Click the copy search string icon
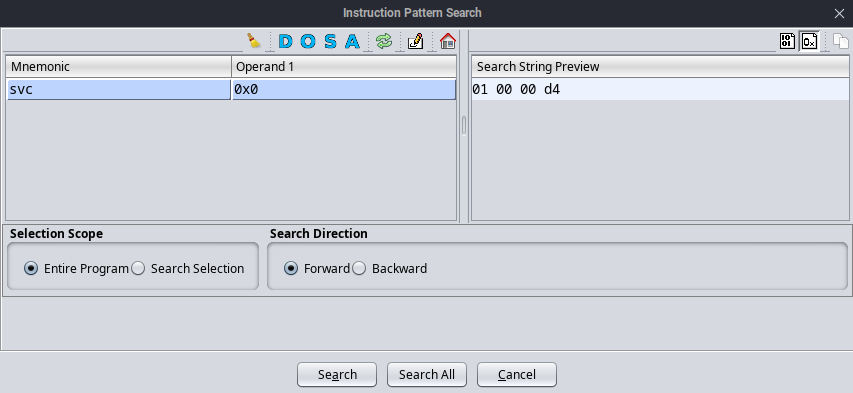Viewport: 853px width, 393px height. click(x=840, y=41)
